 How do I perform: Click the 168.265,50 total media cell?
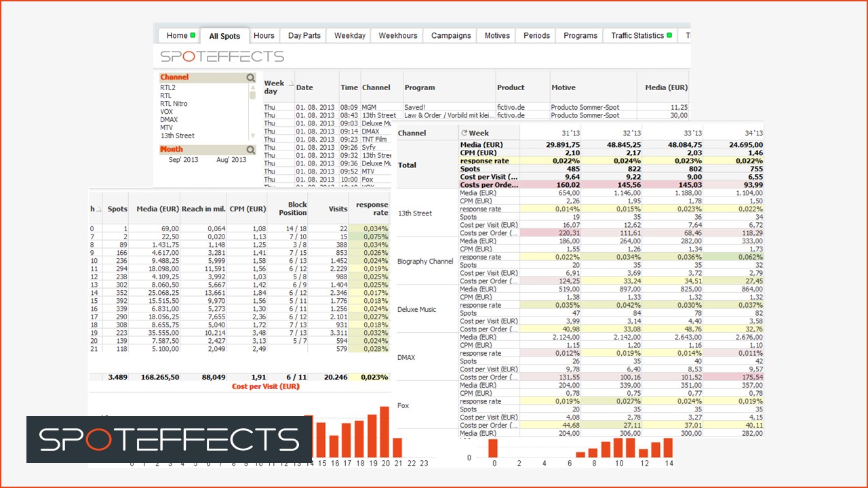(155, 378)
